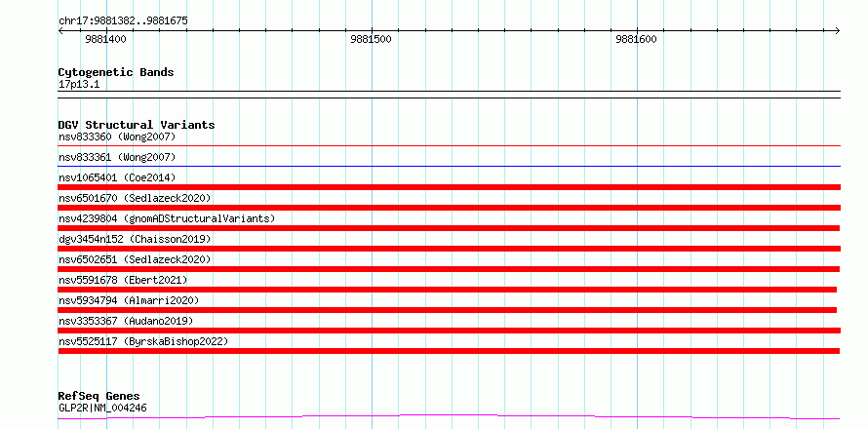The width and height of the screenshot is (868, 429).
Task: Open variant nsv833360 (Wong2007)
Action: [x=117, y=136]
